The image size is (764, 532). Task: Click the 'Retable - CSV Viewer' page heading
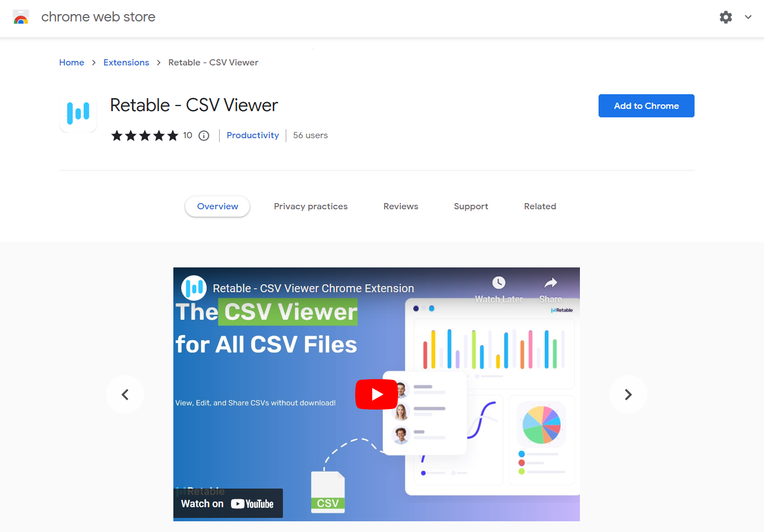click(194, 105)
